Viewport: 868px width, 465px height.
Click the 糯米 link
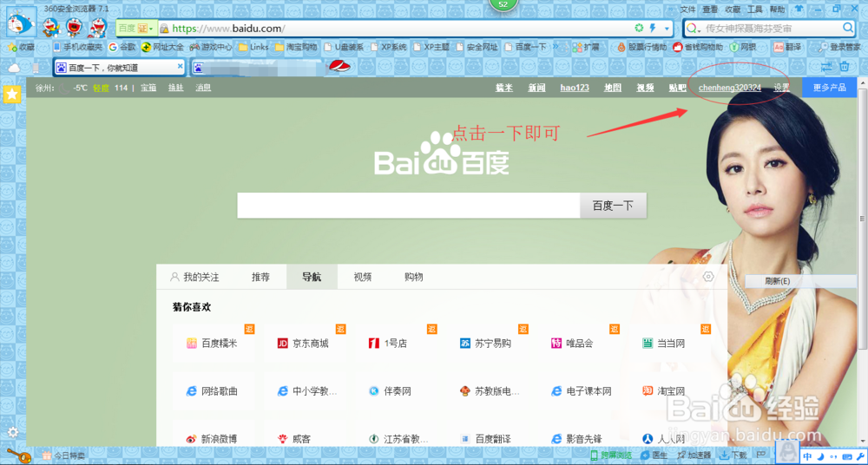[x=504, y=88]
